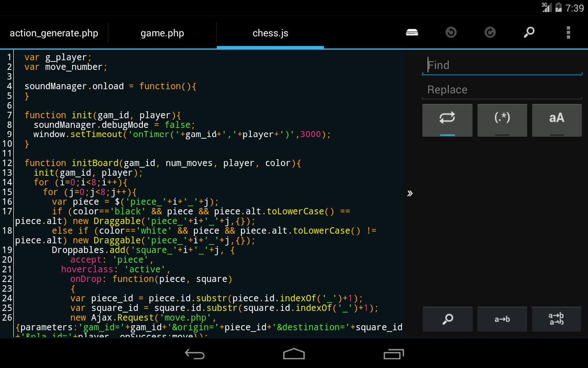Enable regular expression search (.*)

coord(502,120)
